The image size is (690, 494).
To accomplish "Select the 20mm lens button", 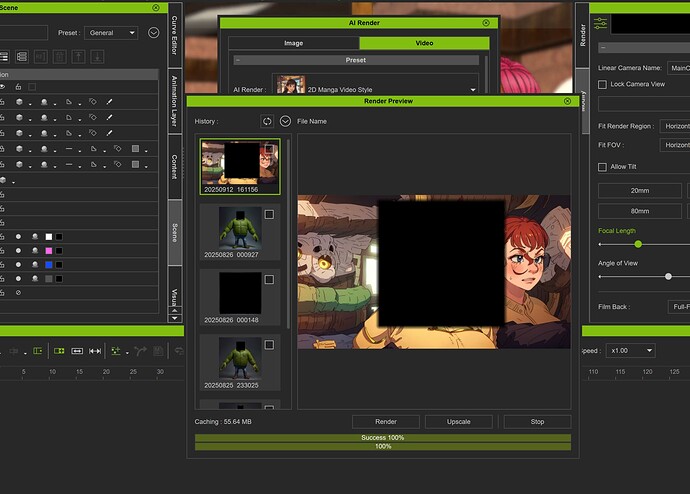I will click(x=640, y=190).
